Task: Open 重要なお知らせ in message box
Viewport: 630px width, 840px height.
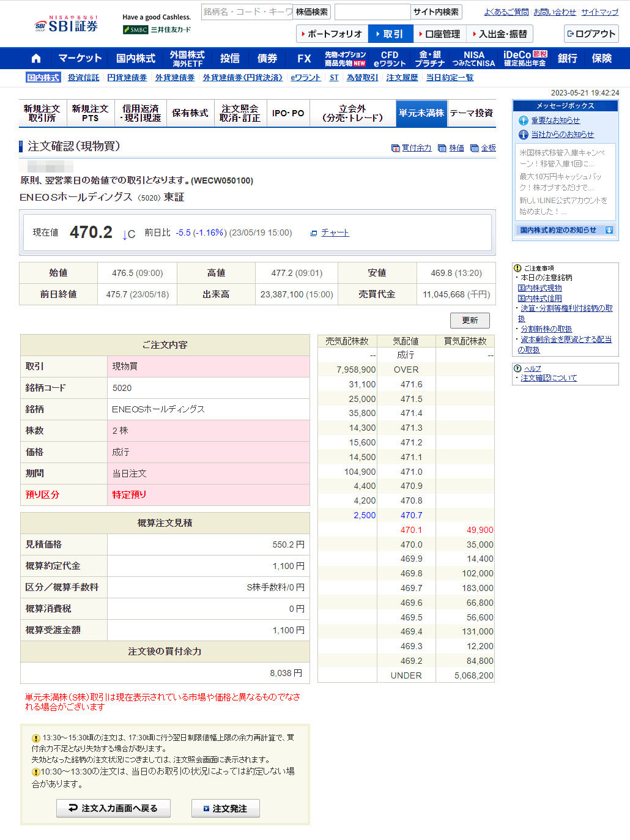Action: (x=555, y=121)
